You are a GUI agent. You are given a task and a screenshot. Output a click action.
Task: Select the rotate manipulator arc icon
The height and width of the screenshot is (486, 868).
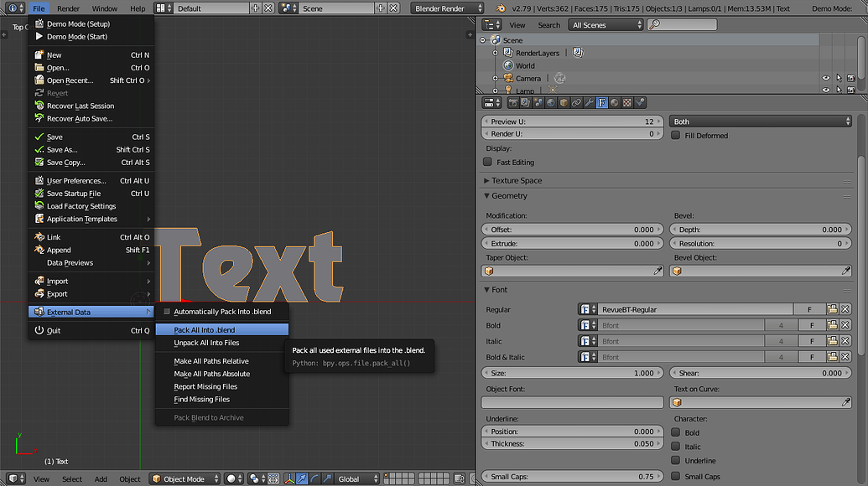(x=315, y=478)
